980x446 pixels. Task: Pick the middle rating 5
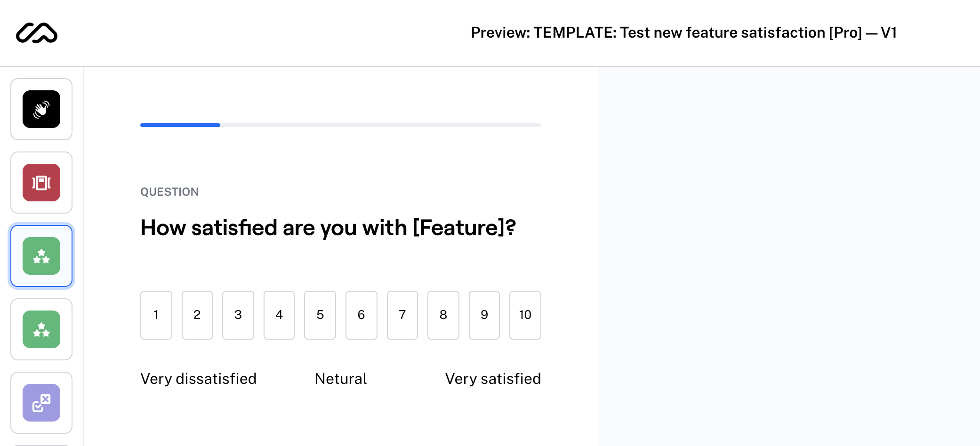point(320,315)
